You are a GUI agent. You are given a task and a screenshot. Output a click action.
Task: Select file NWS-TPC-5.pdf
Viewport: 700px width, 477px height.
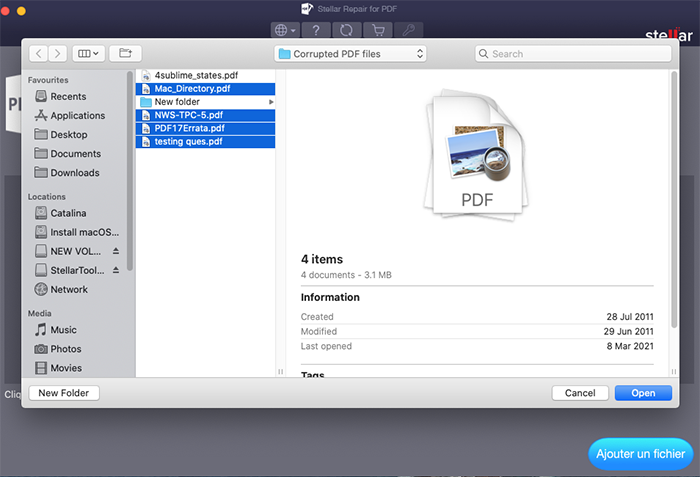click(x=205, y=115)
